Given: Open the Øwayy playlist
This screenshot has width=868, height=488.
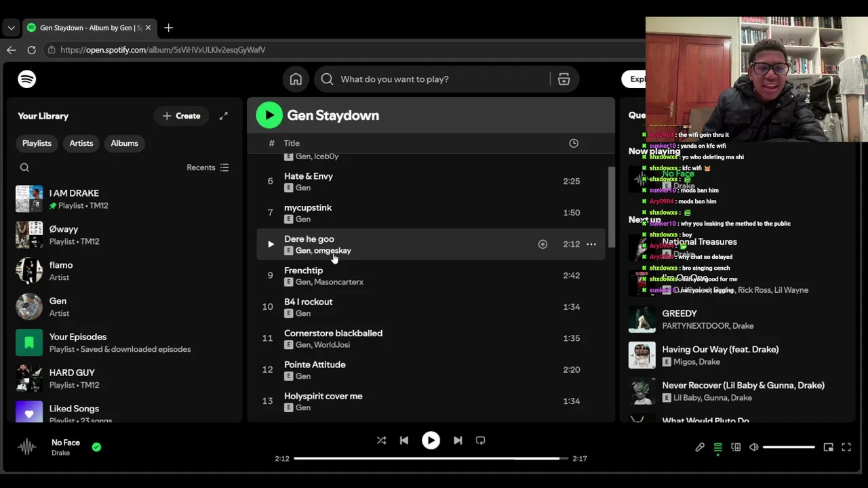Looking at the screenshot, I should point(125,235).
